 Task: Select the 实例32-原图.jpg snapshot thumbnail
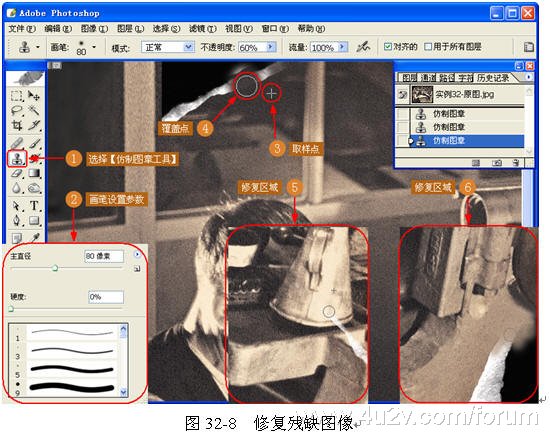[422, 94]
